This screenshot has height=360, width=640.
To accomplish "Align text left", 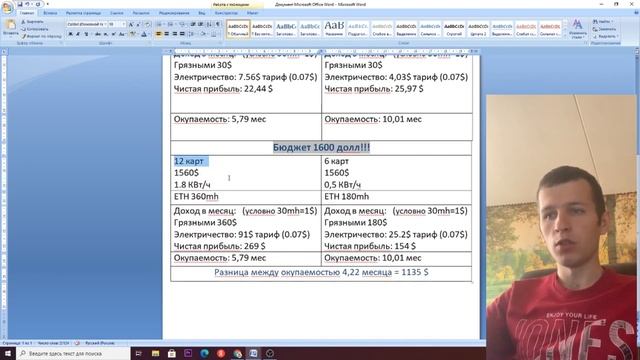I will 158,34.
